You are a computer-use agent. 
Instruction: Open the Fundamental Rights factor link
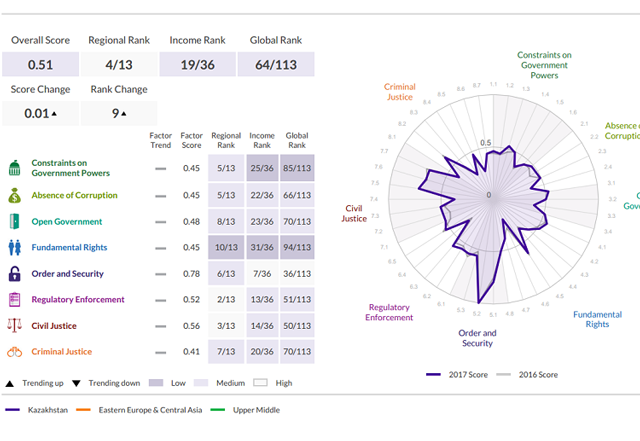69,247
